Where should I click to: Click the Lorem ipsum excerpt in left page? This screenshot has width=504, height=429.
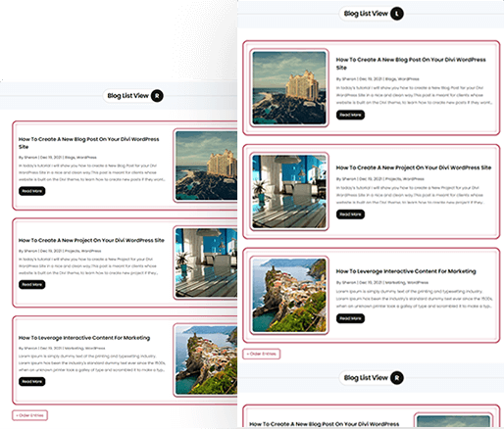92,363
